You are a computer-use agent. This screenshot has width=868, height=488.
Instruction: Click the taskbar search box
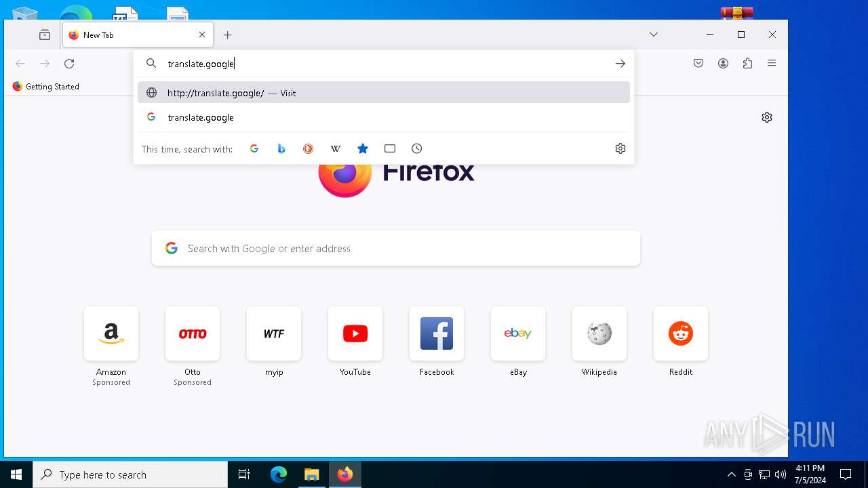[x=130, y=474]
